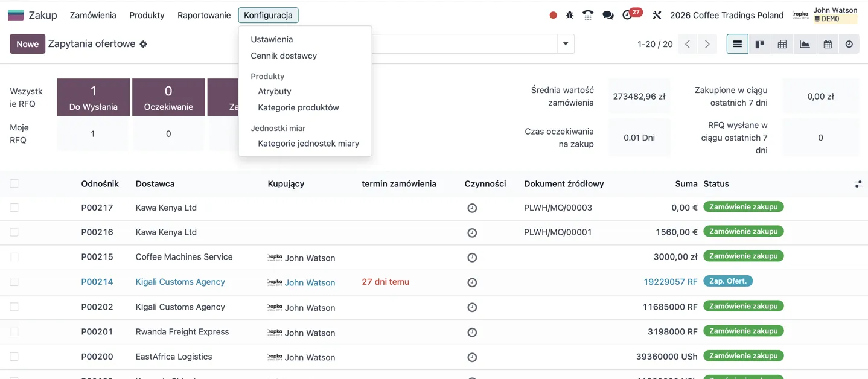The image size is (868, 379).
Task: Collapse the Konfiguracja dropdown menu
Action: pyautogui.click(x=268, y=15)
